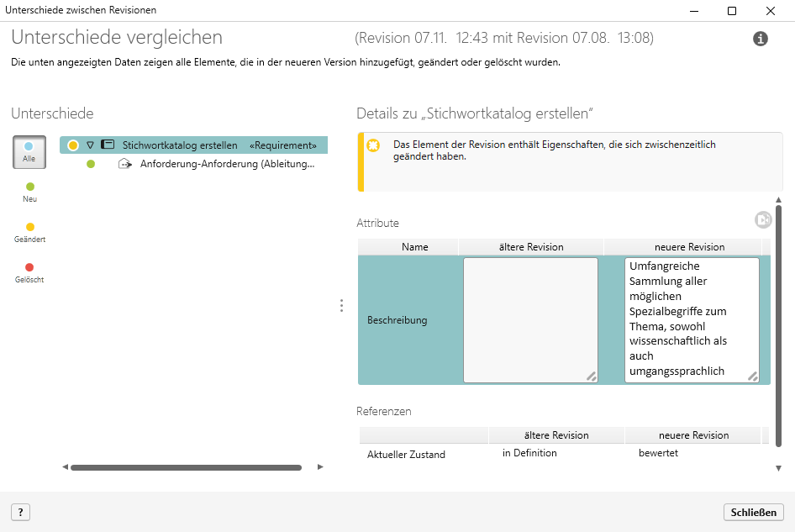Screen dimensions: 795x532
Task: Open help with the question mark button
Action: 20,512
